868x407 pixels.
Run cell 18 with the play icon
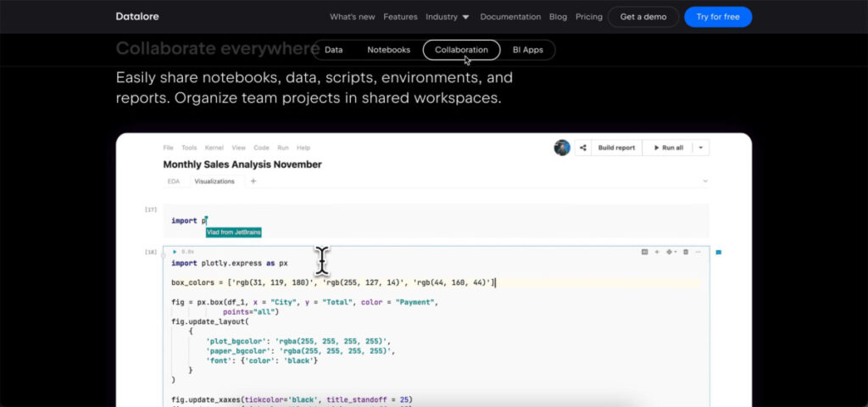[175, 252]
